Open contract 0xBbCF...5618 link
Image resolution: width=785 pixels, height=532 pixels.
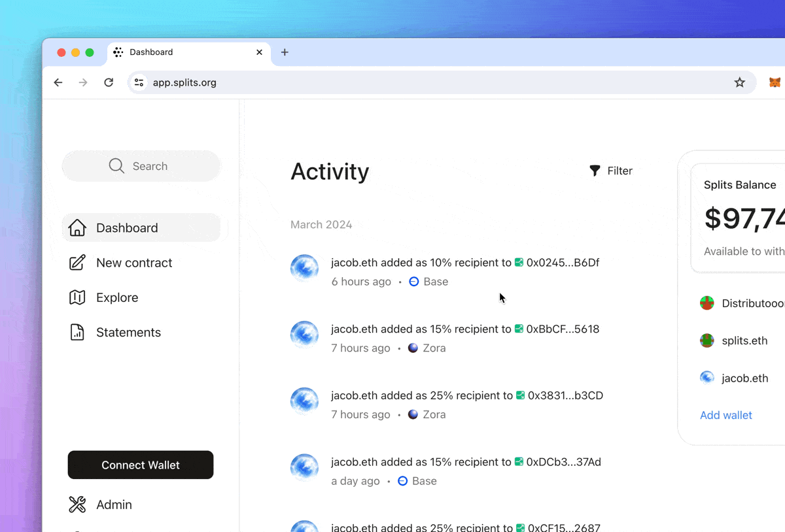click(563, 329)
